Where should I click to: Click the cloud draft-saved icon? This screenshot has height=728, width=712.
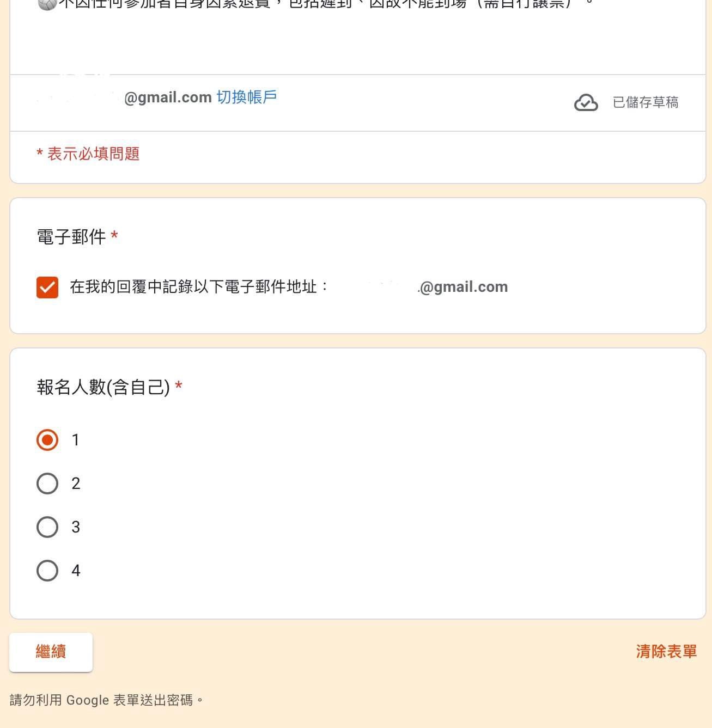click(x=586, y=102)
